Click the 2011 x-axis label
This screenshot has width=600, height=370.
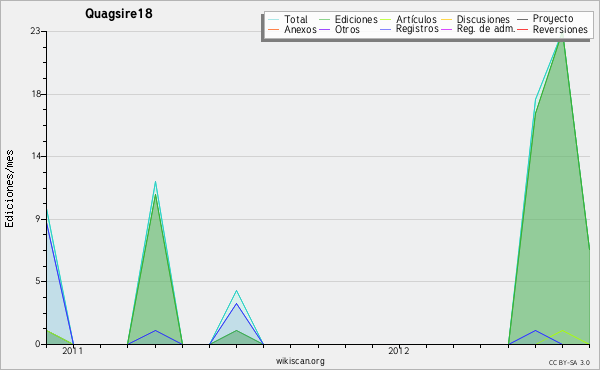pos(73,351)
